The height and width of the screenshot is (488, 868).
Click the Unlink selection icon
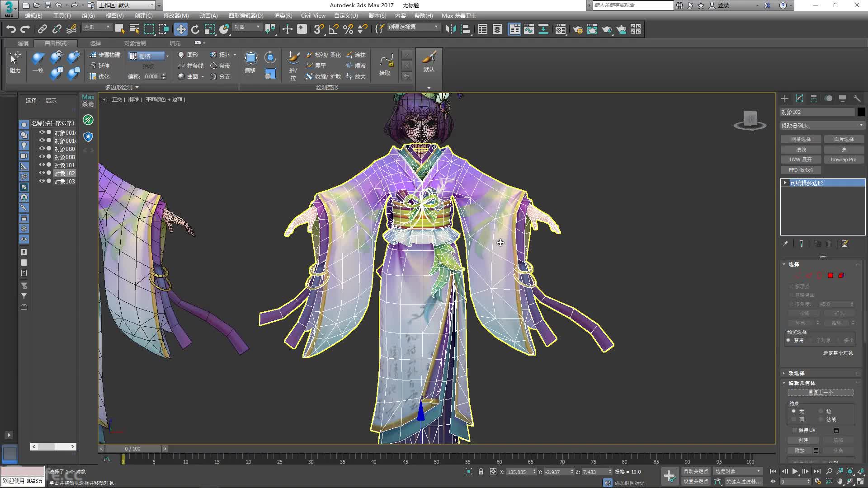pos(57,29)
